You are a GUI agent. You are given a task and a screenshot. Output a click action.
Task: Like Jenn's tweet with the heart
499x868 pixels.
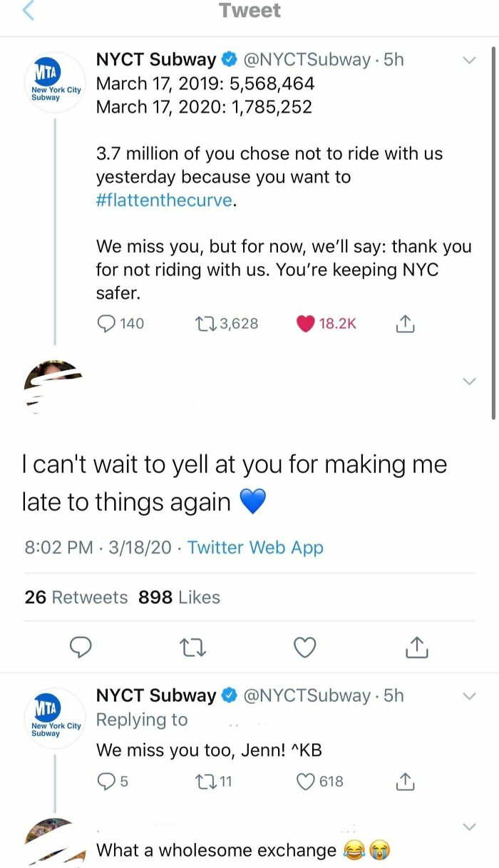coord(304,647)
